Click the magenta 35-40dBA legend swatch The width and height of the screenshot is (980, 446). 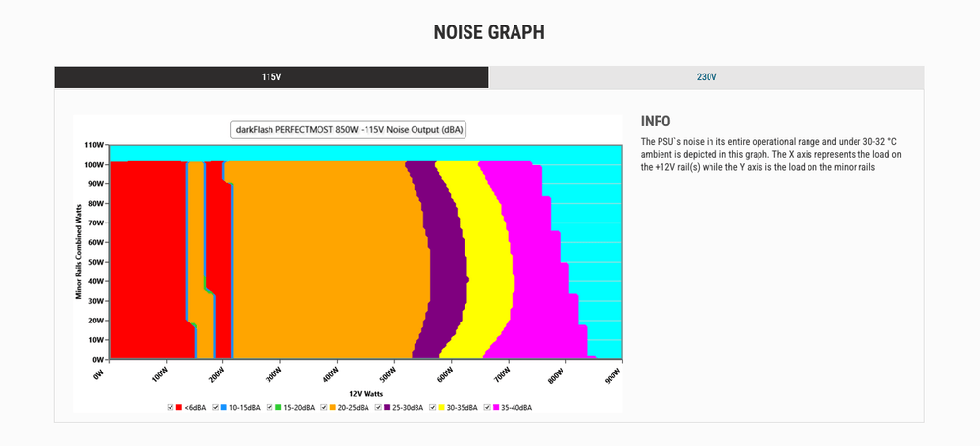coord(494,406)
